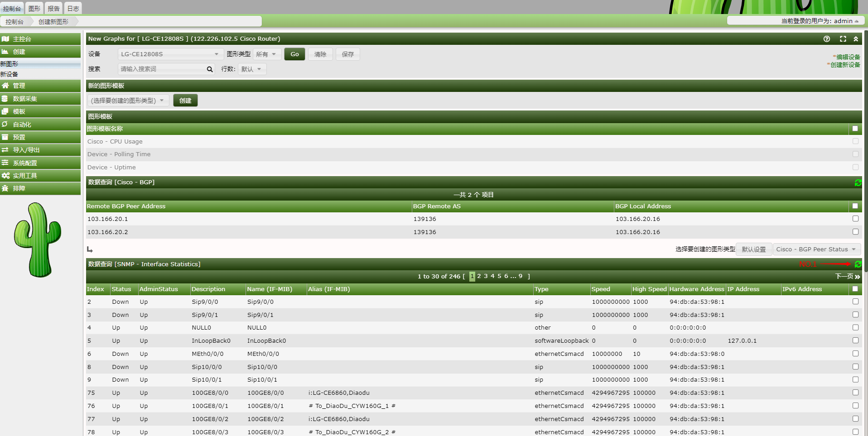This screenshot has width=868, height=436.
Task: Click the 系统配置 sliders icon
Action: 5,163
